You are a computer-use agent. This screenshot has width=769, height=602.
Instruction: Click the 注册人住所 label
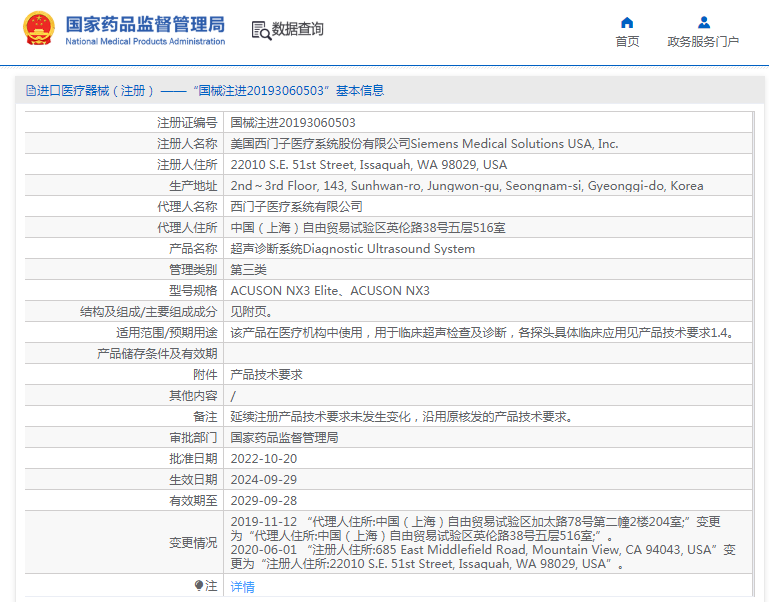(x=187, y=165)
